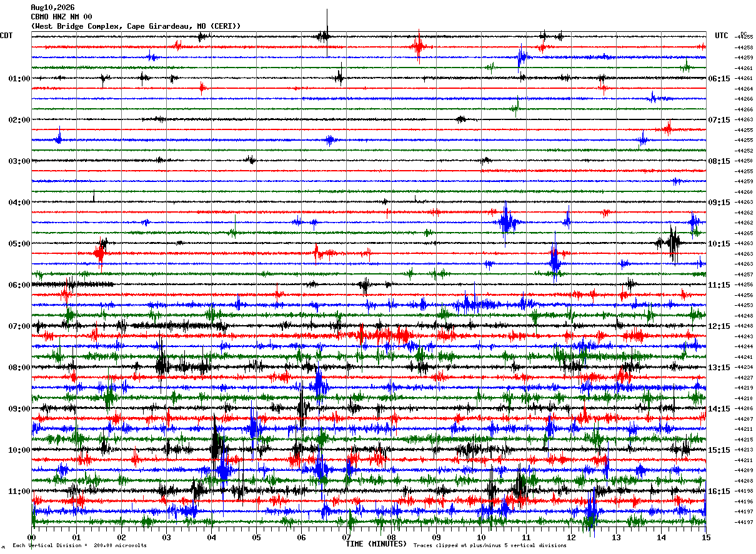Click the UTC timezone label
This screenshot has height=554, width=756.
coord(722,36)
